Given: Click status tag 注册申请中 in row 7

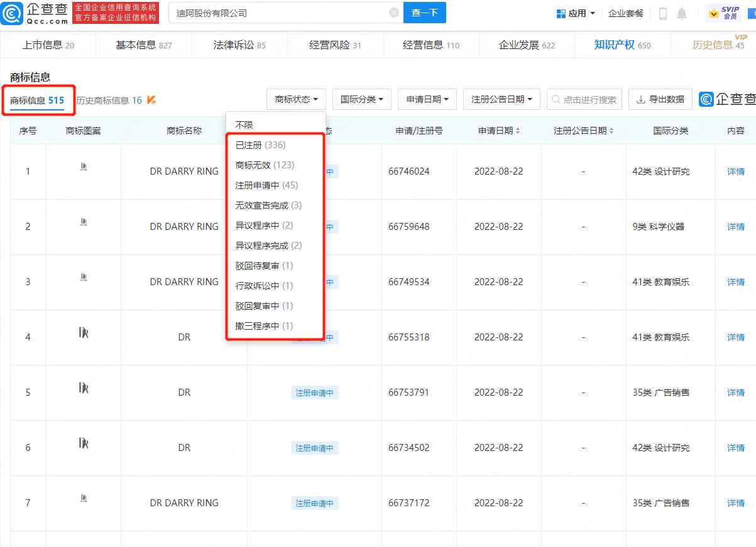Looking at the screenshot, I should tap(315, 503).
